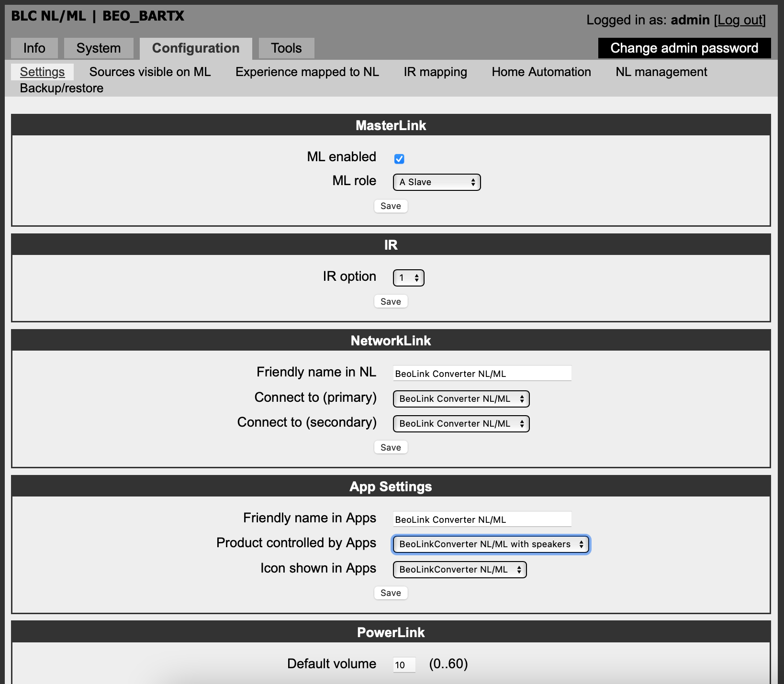The width and height of the screenshot is (784, 684).
Task: Go to Sources visible on ML
Action: coord(150,72)
